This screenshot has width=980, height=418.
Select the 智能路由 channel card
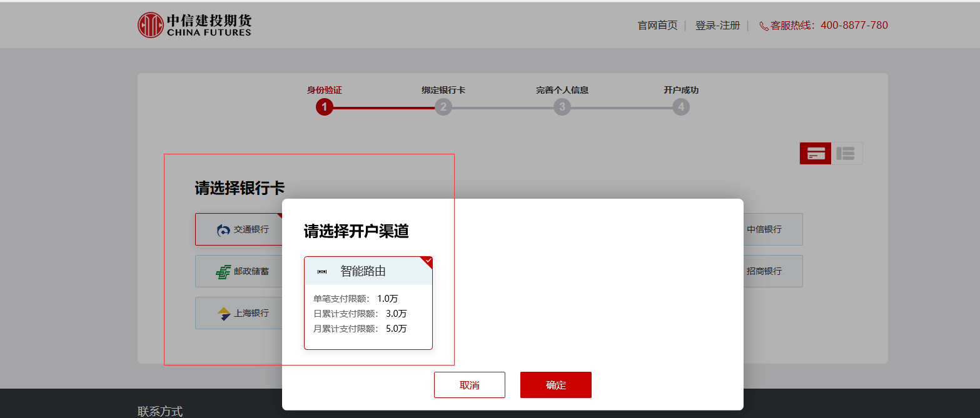pos(368,303)
